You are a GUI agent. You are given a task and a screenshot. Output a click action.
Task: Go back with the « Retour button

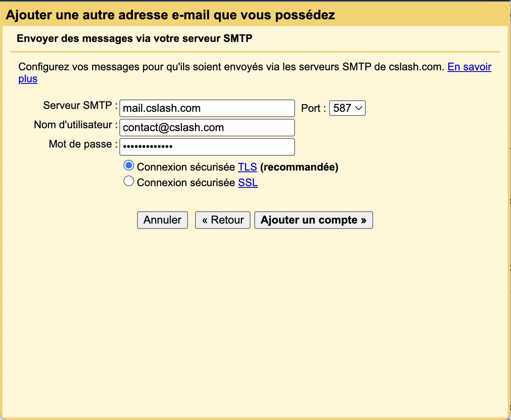click(x=223, y=220)
